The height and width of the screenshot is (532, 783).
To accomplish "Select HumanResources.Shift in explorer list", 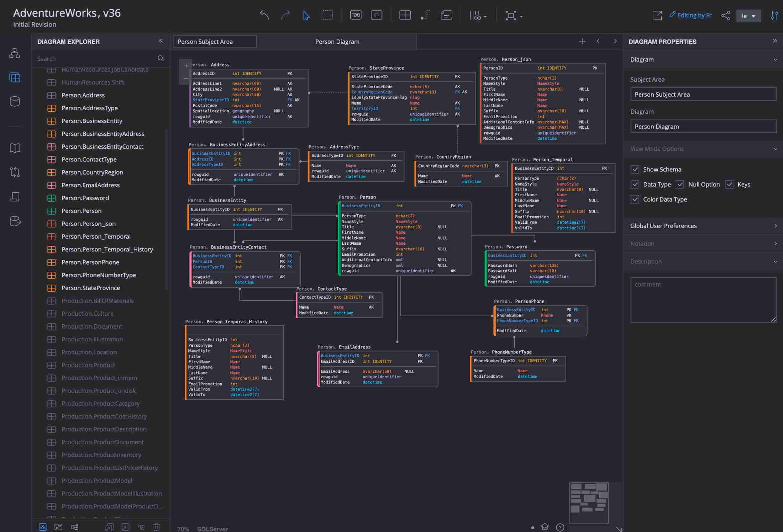I will click(x=93, y=82).
